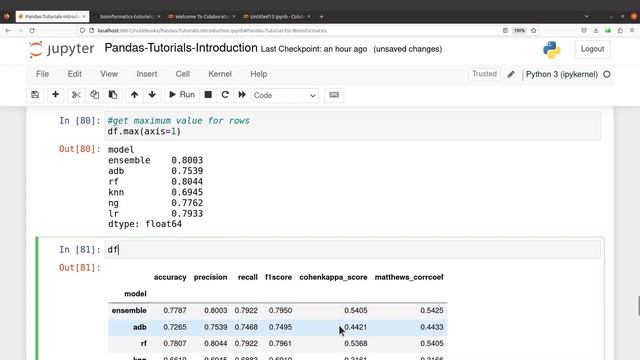Paste cells below icon
Image resolution: width=640 pixels, height=360 pixels.
click(x=113, y=95)
